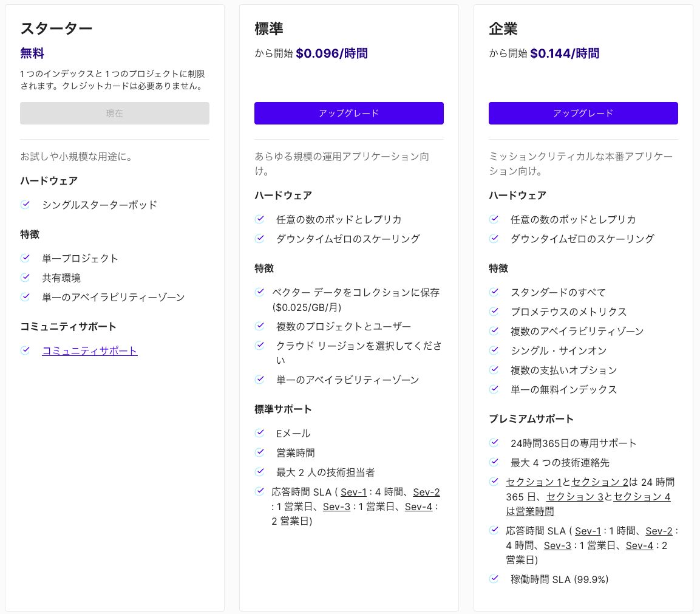The height and width of the screenshot is (614, 700).
Task: Open Sev-2 link in 企業 plan SLA
Action: tap(659, 531)
